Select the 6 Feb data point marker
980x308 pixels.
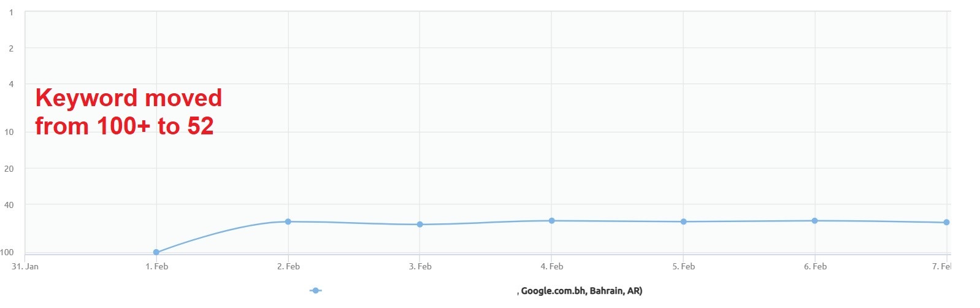tap(815, 221)
